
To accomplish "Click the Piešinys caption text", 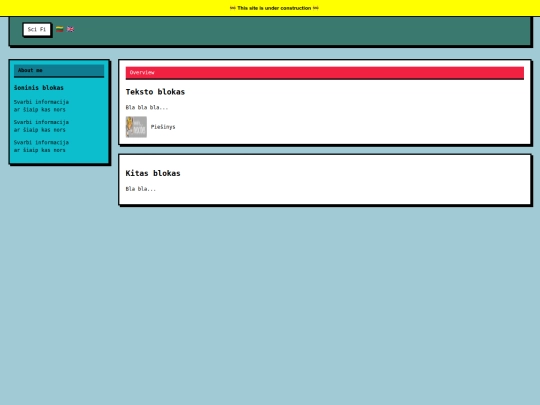I will click(x=163, y=127).
